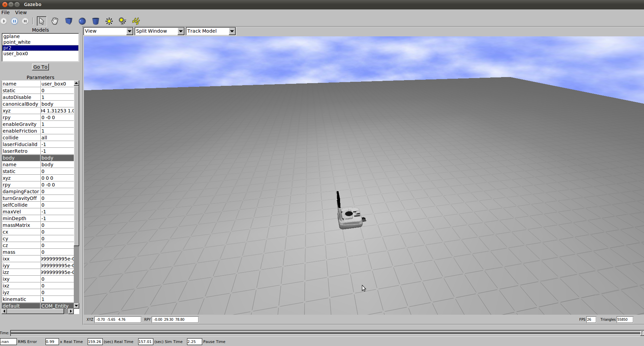The image size is (644, 346).
Task: Click the default COM_Entity row
Action: 38,306
